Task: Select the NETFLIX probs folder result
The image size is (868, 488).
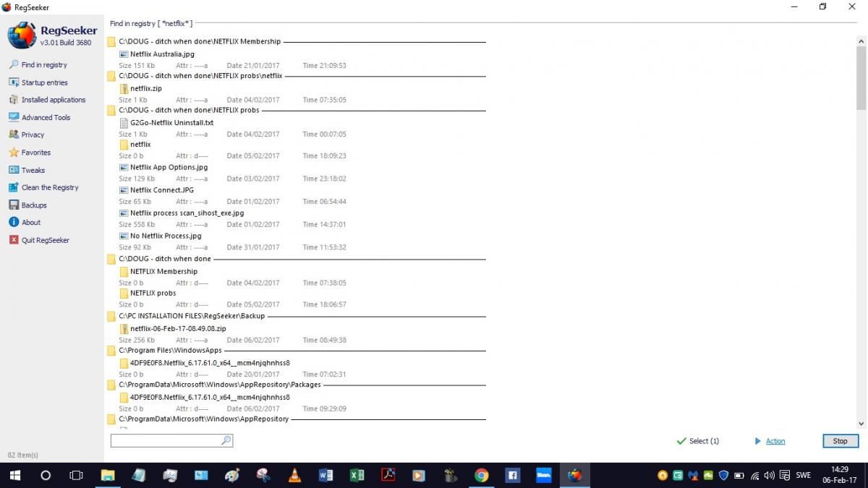Action: coord(153,293)
